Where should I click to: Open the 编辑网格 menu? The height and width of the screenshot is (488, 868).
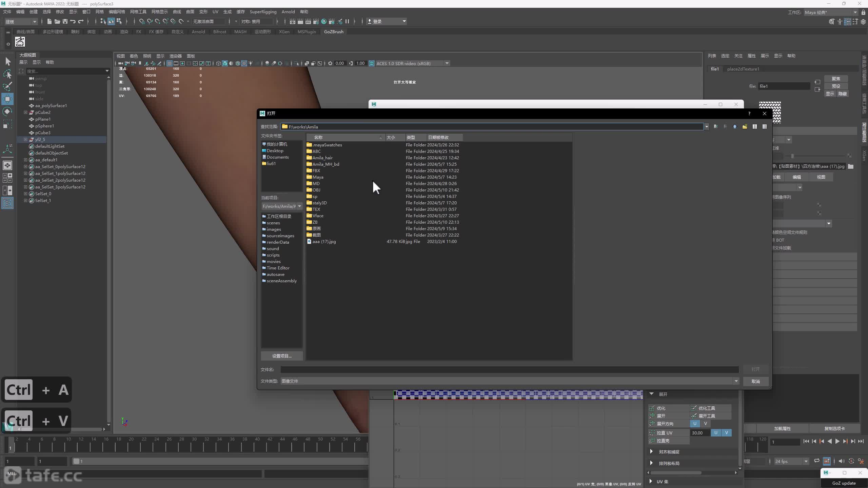117,12
